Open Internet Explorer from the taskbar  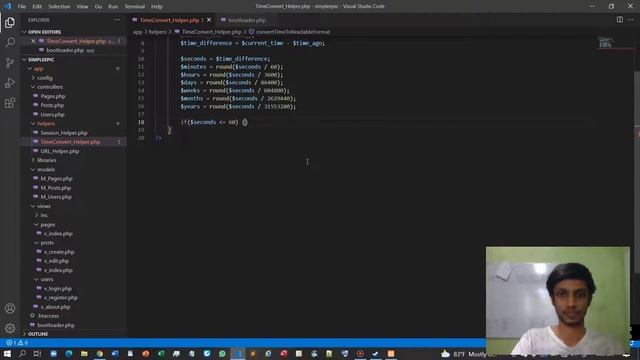pyautogui.click(x=268, y=353)
